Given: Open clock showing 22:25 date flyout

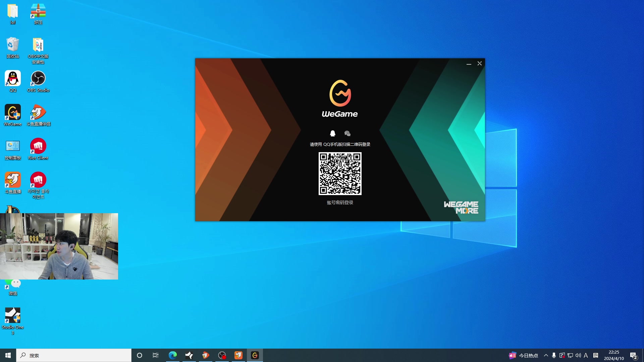Looking at the screenshot, I should [614, 355].
